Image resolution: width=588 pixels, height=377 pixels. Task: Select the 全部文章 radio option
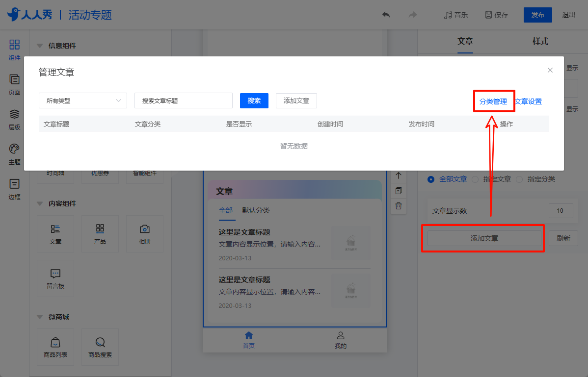[431, 179]
